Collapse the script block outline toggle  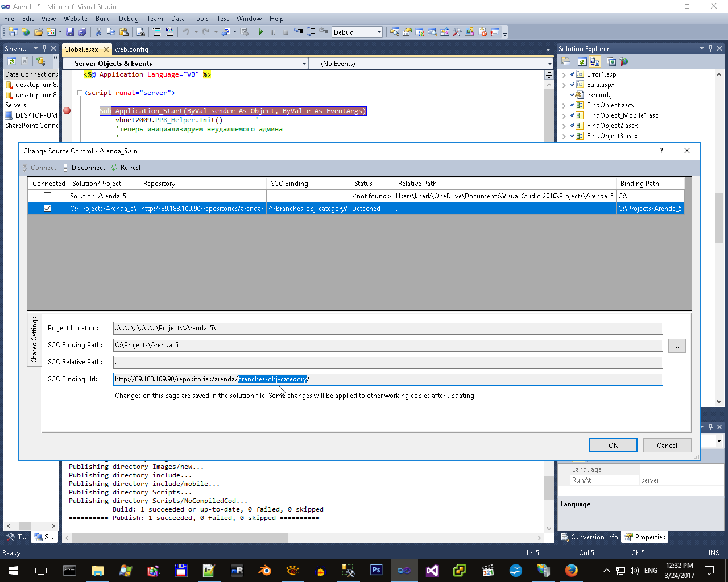[80, 93]
